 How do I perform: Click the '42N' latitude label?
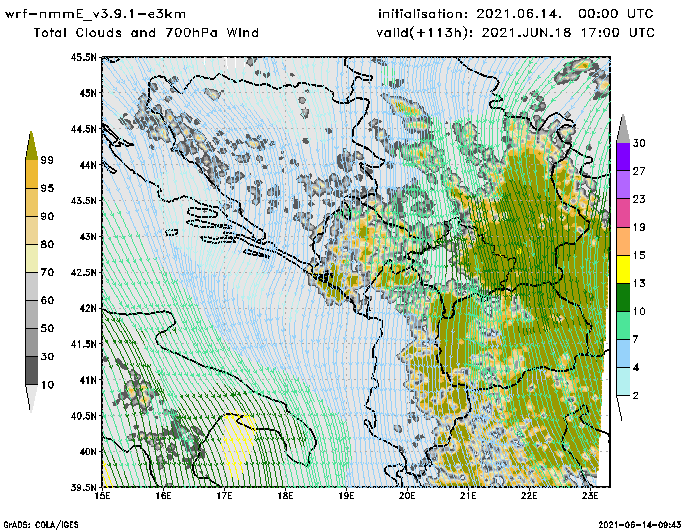pos(88,308)
